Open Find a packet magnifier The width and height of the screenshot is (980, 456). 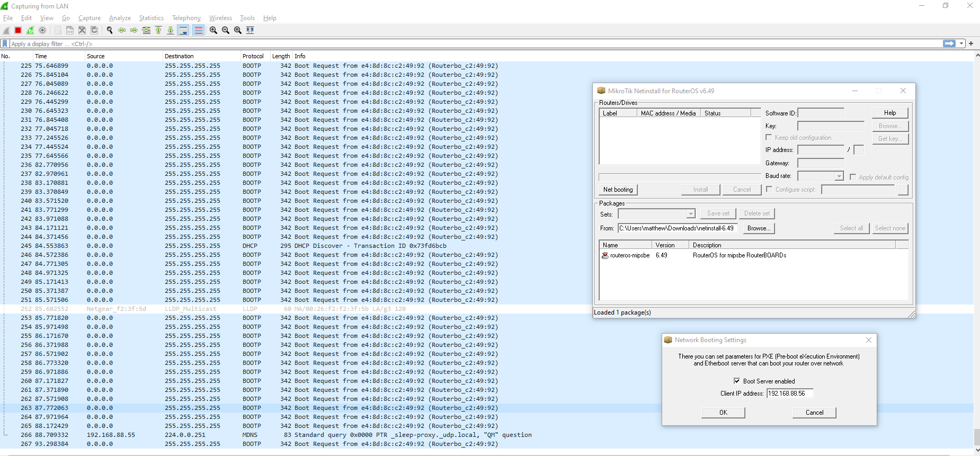click(x=110, y=30)
